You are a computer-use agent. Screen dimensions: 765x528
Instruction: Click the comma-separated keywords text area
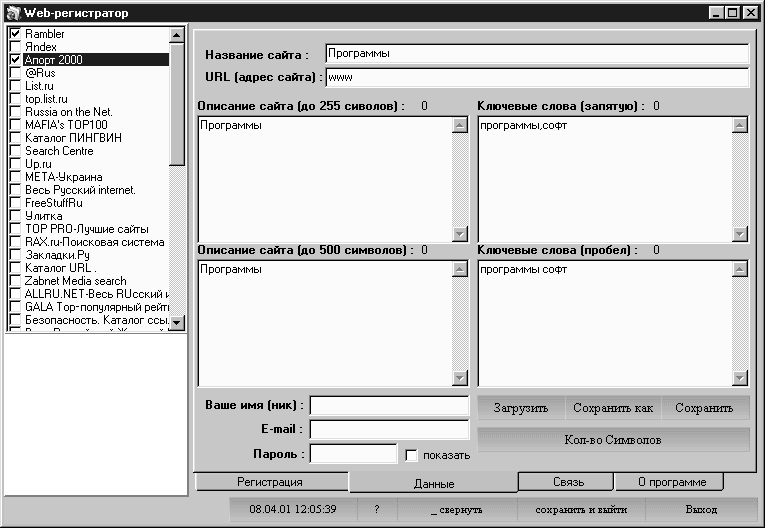click(x=605, y=179)
